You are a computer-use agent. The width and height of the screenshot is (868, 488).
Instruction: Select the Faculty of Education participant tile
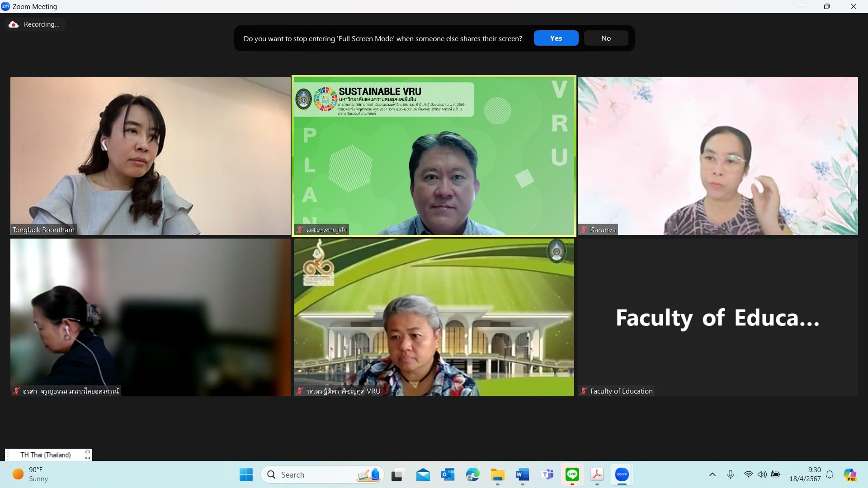pyautogui.click(x=717, y=317)
